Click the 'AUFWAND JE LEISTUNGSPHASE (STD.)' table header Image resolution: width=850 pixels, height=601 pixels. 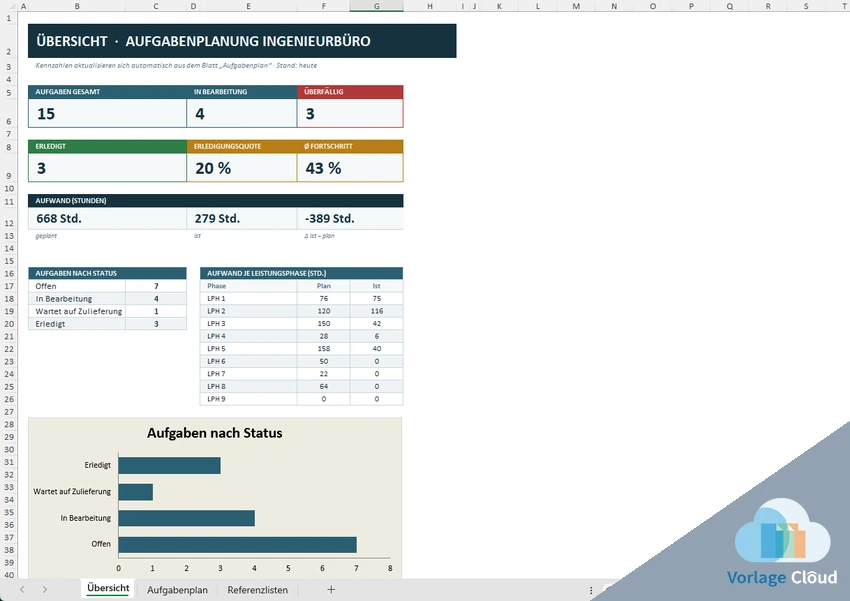301,273
